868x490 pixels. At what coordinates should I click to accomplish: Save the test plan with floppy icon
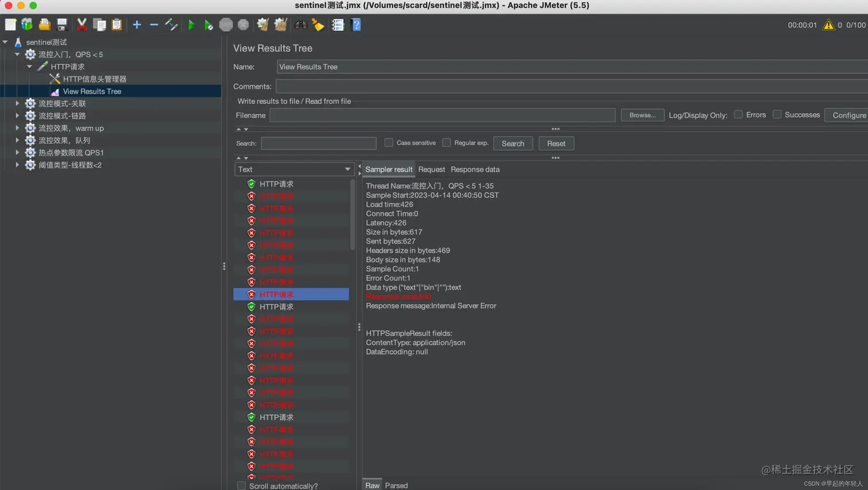point(62,25)
